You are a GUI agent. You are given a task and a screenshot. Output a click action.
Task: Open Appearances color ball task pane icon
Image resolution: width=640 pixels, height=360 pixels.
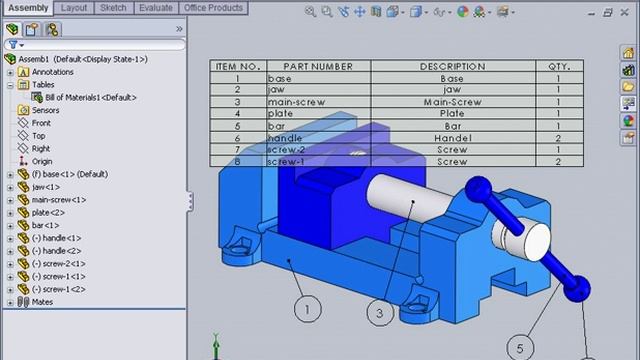[x=629, y=121]
